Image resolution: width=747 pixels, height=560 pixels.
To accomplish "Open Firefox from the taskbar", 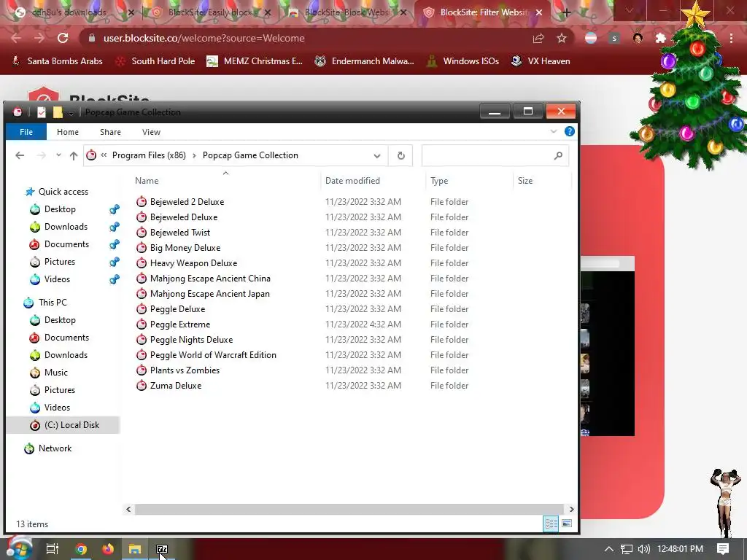I will click(108, 549).
